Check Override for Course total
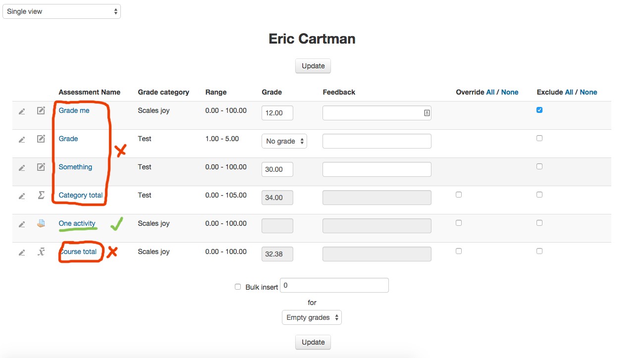644x358 pixels. (459, 251)
